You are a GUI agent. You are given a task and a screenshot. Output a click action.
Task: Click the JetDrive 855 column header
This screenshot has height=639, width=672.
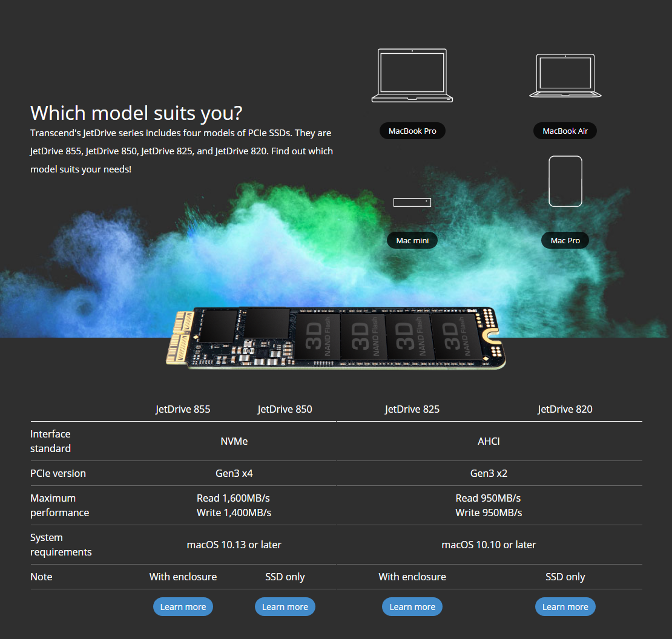click(x=183, y=409)
